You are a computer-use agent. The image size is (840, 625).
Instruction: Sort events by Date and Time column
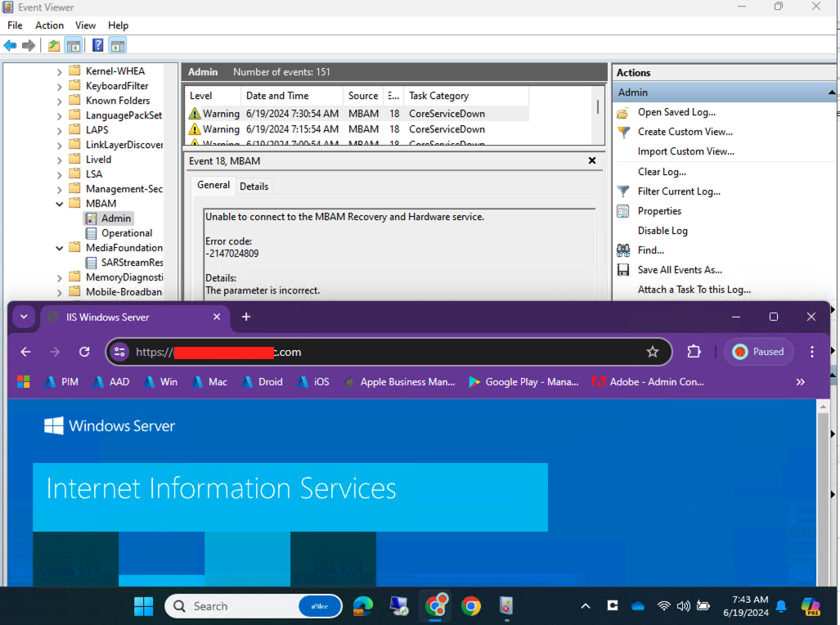point(291,96)
